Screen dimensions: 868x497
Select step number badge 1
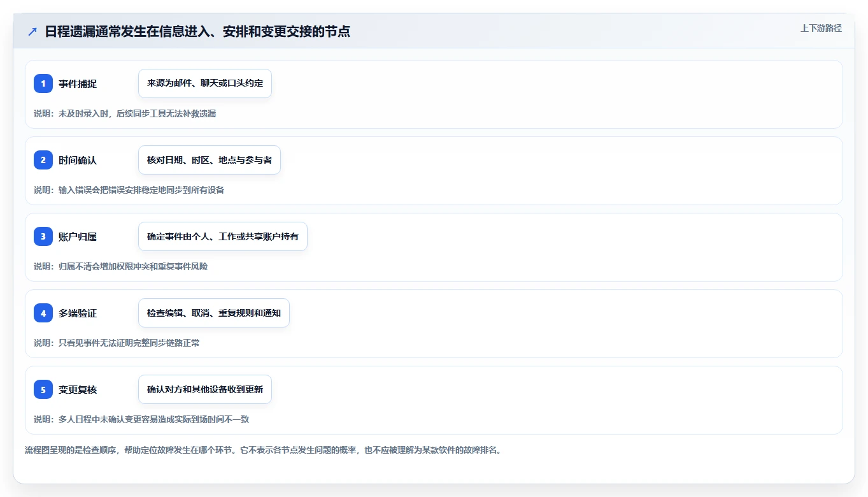tap(43, 83)
